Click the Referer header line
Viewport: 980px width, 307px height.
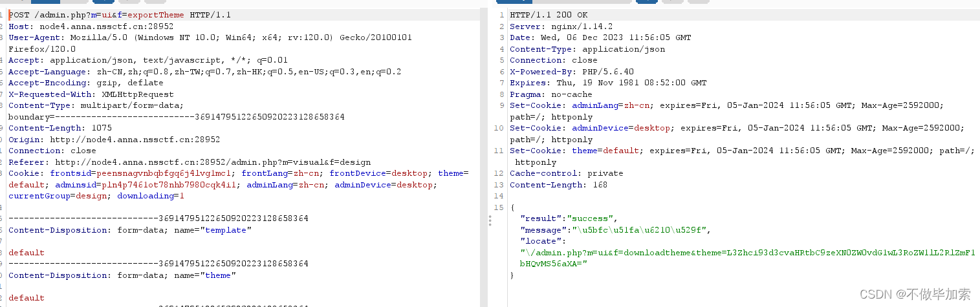click(x=190, y=162)
